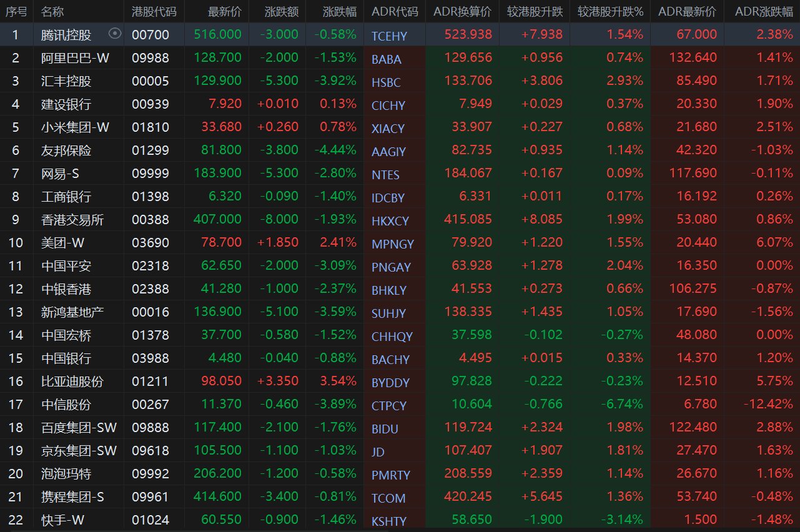The width and height of the screenshot is (800, 532).
Task: Click the BABA ADR code
Action: tap(386, 59)
